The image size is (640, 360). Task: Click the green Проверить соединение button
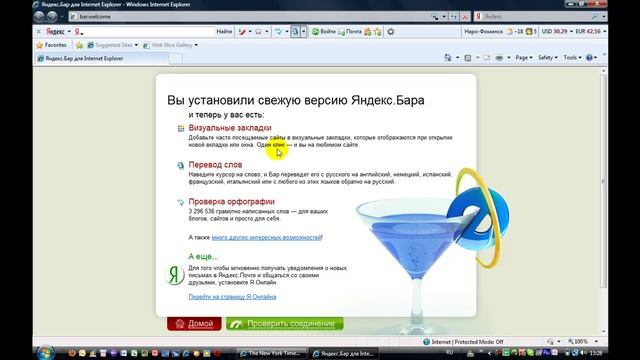coord(285,324)
